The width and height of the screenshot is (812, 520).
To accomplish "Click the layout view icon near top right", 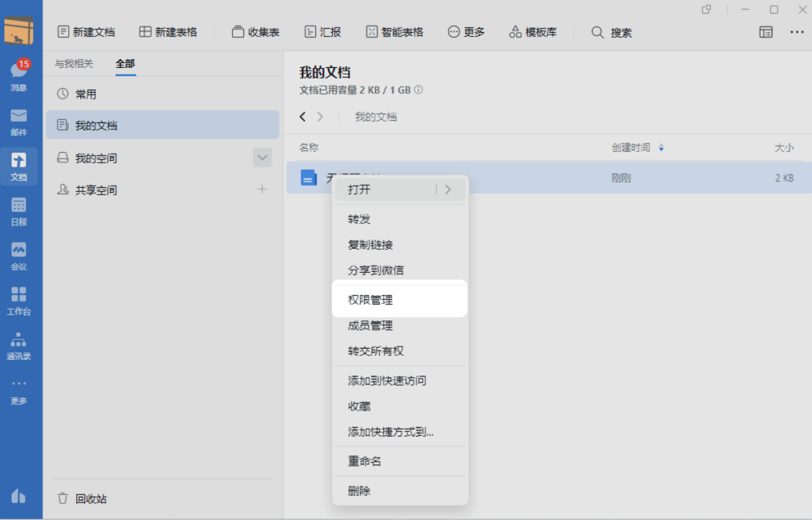I will pyautogui.click(x=766, y=31).
